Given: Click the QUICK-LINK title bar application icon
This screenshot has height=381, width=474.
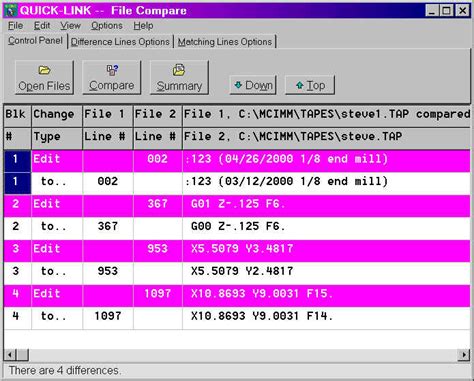Looking at the screenshot, I should pos(11,10).
